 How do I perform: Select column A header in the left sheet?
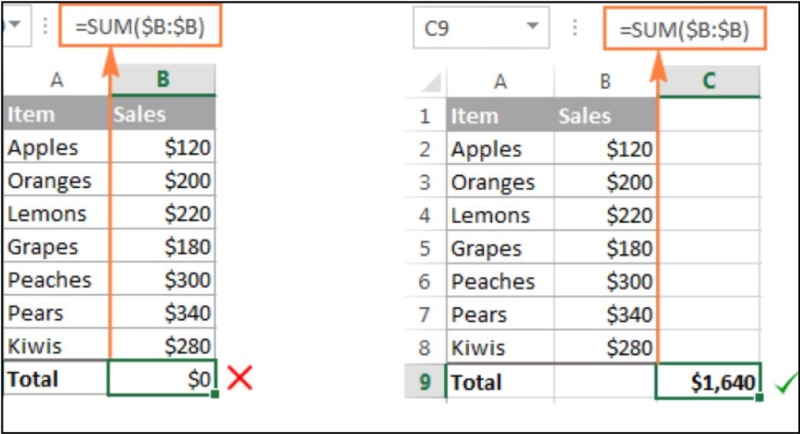55,79
